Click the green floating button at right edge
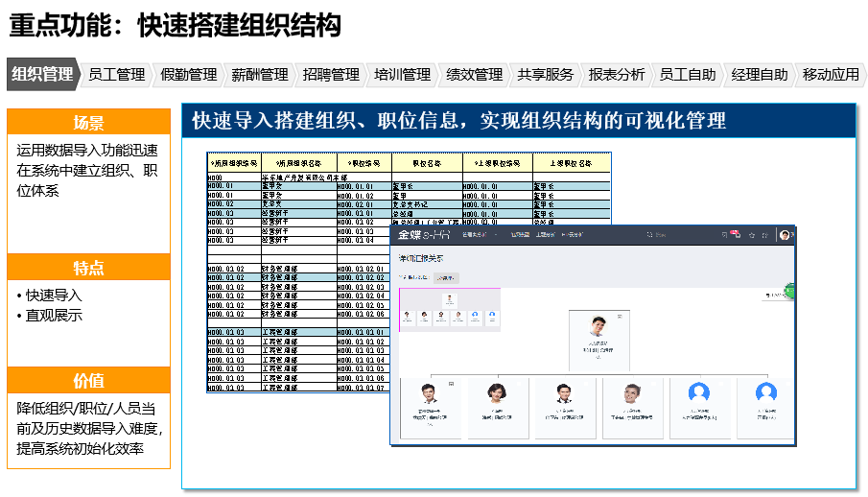868x497 pixels. point(790,291)
